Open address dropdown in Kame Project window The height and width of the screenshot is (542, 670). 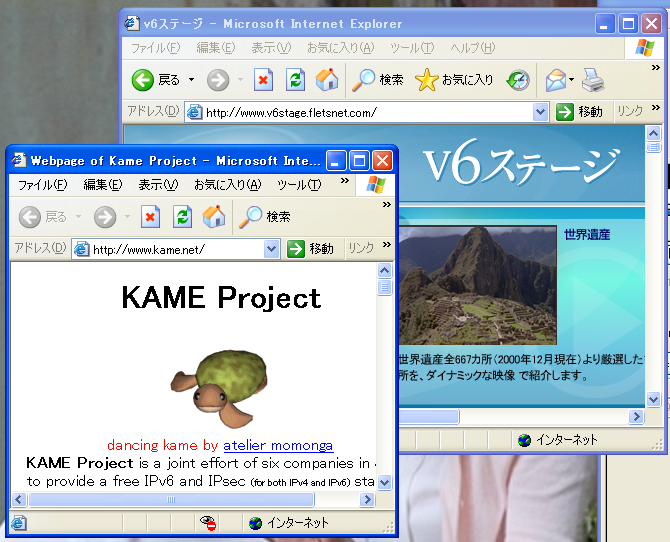pyautogui.click(x=272, y=249)
